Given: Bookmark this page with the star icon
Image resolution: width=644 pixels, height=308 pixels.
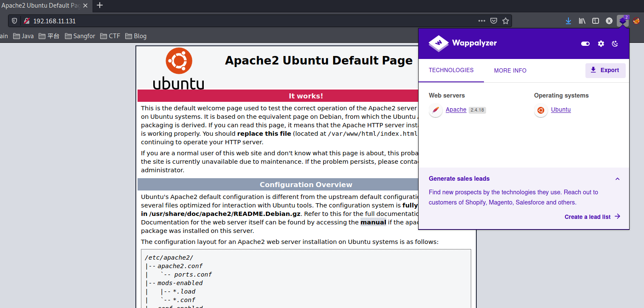Looking at the screenshot, I should pyautogui.click(x=506, y=21).
